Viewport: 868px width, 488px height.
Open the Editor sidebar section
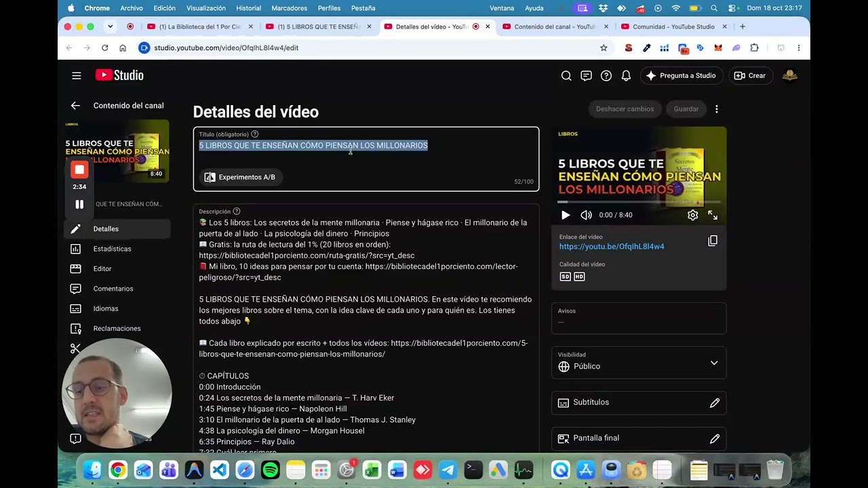117,268
